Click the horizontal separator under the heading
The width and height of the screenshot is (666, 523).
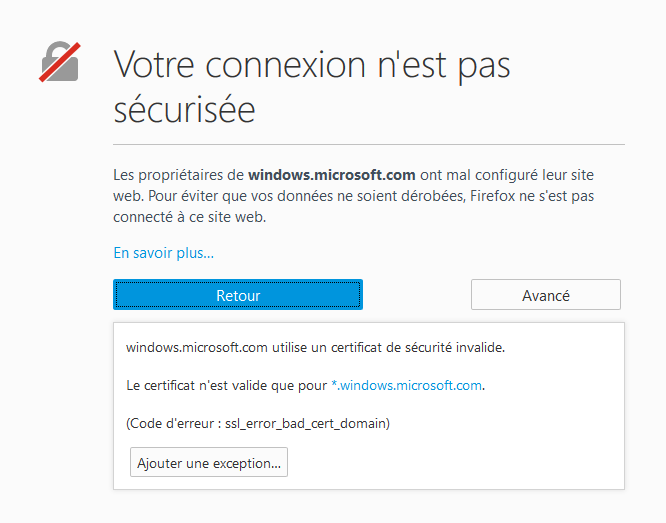[x=369, y=145]
